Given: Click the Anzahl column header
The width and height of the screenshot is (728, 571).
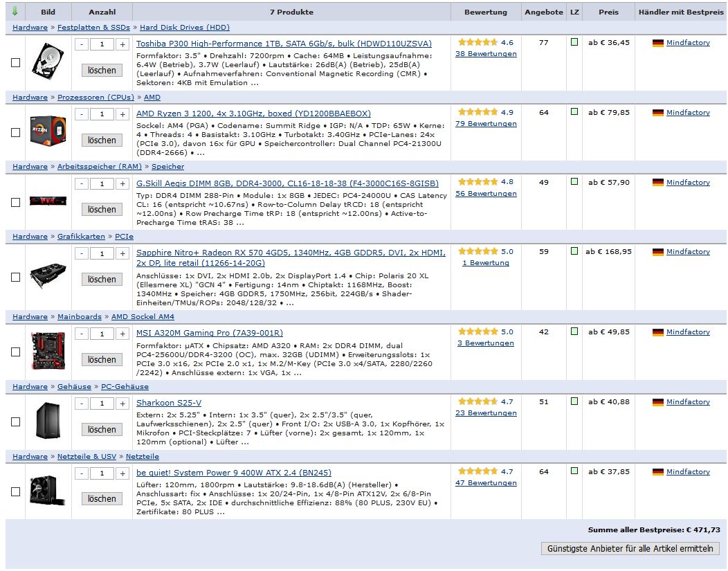Looking at the screenshot, I should [x=102, y=12].
